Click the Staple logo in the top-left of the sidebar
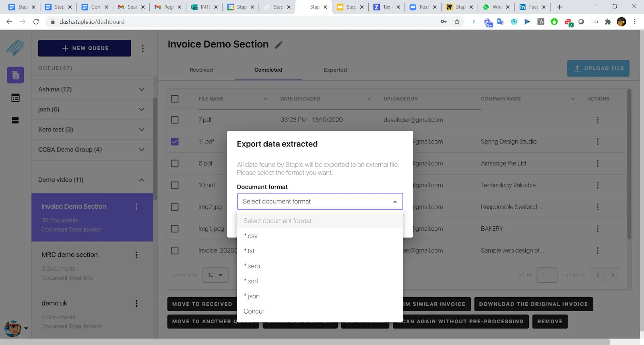 (15, 48)
